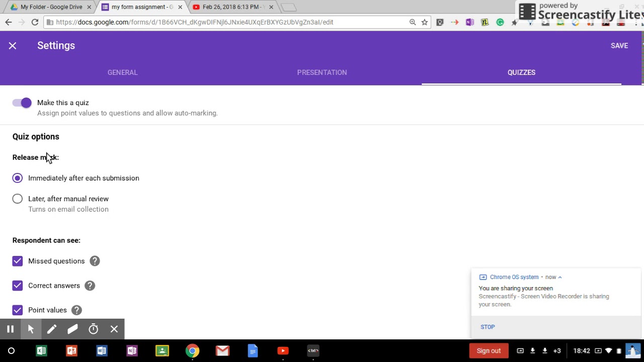Screen dimensions: 644x362
Task: Open help icon beside Missed questions
Action: (95, 261)
